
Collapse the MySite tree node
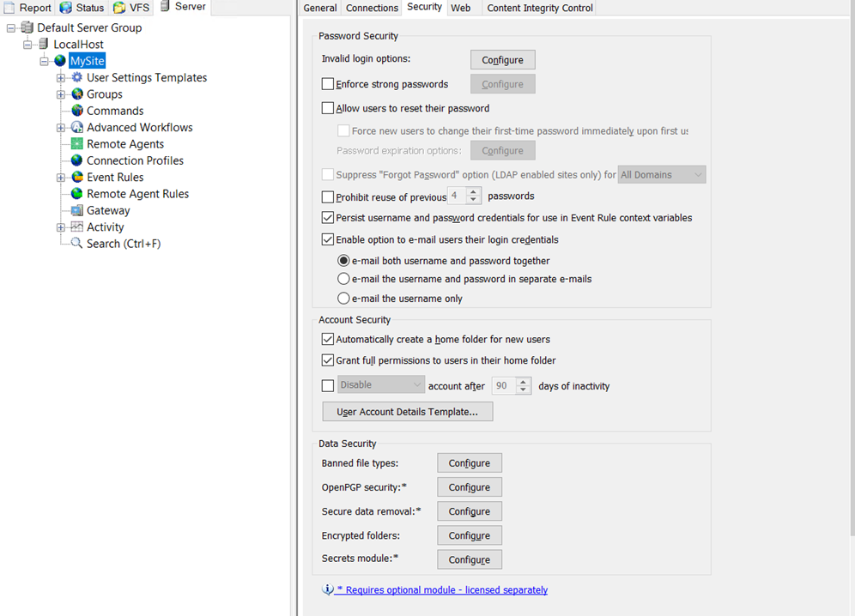45,61
